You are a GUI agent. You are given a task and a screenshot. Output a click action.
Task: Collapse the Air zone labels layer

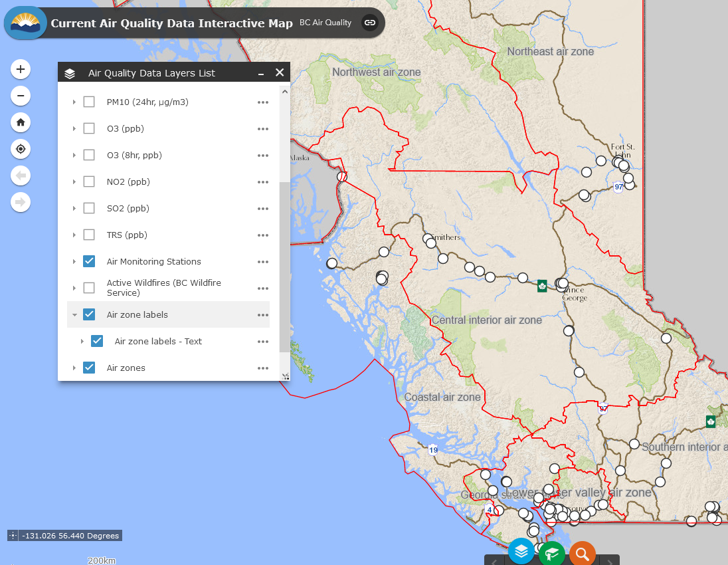pyautogui.click(x=73, y=314)
